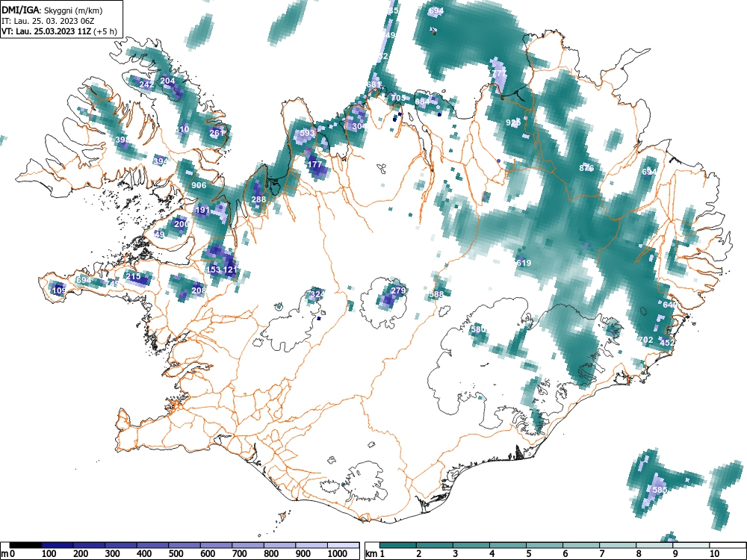747x560 pixels.
Task: Click the 109 visibility value
Action: coord(59,290)
